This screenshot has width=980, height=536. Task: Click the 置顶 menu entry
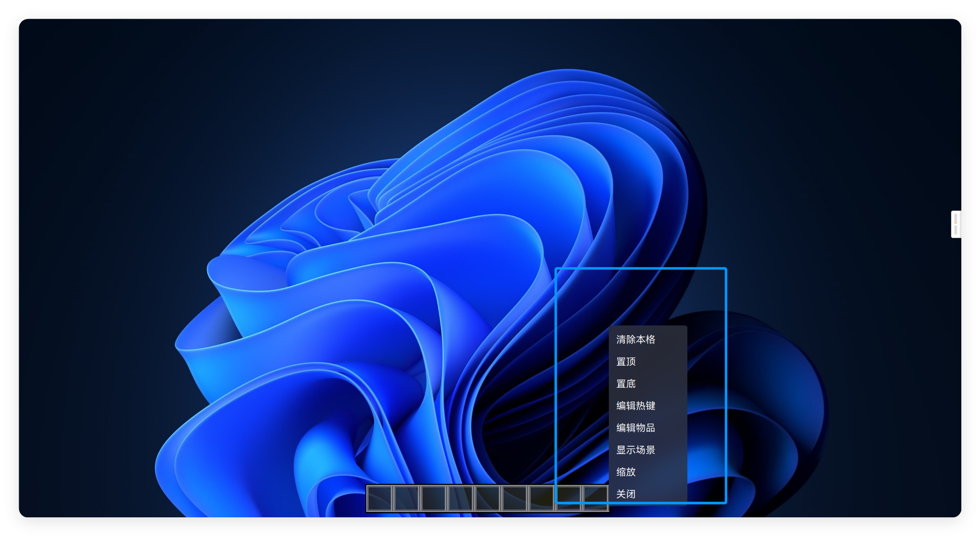coord(626,362)
